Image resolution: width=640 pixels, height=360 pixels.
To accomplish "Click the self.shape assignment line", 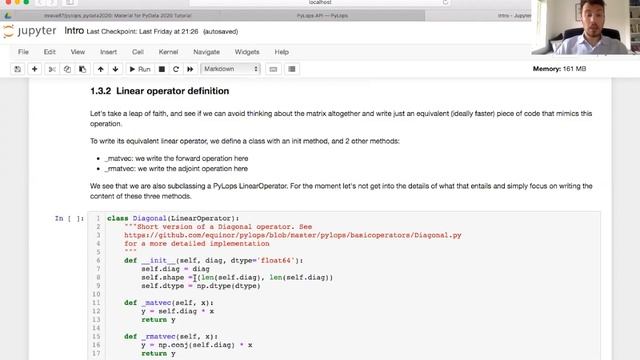I will [237, 278].
